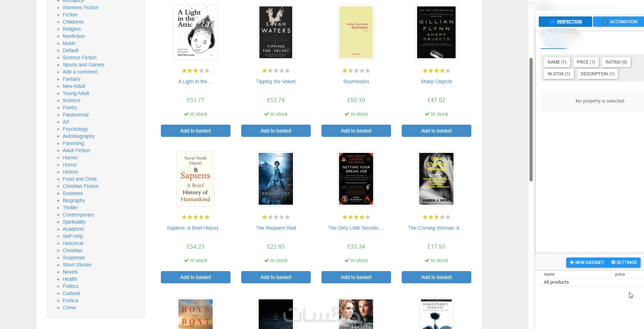Select the All products dataset row

589,282
